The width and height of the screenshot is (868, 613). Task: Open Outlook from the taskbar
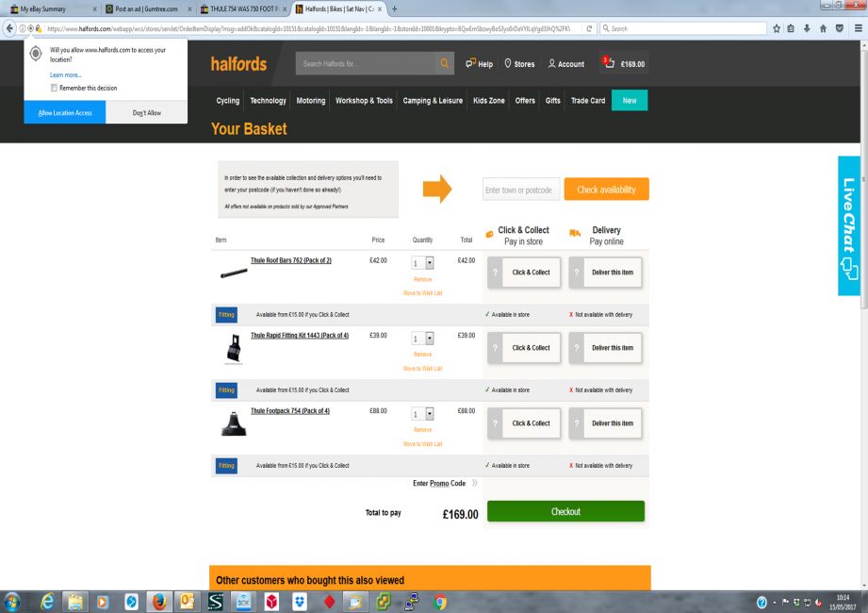point(188,602)
